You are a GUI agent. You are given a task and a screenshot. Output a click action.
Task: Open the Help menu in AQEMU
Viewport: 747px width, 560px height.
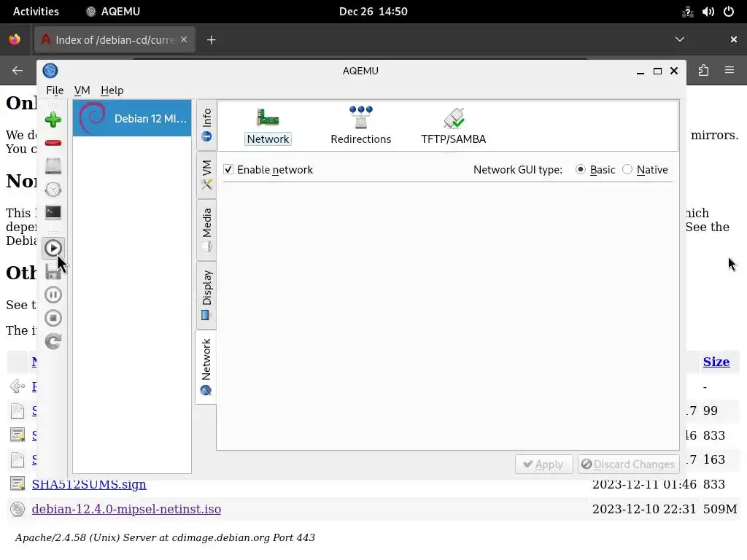(x=112, y=90)
